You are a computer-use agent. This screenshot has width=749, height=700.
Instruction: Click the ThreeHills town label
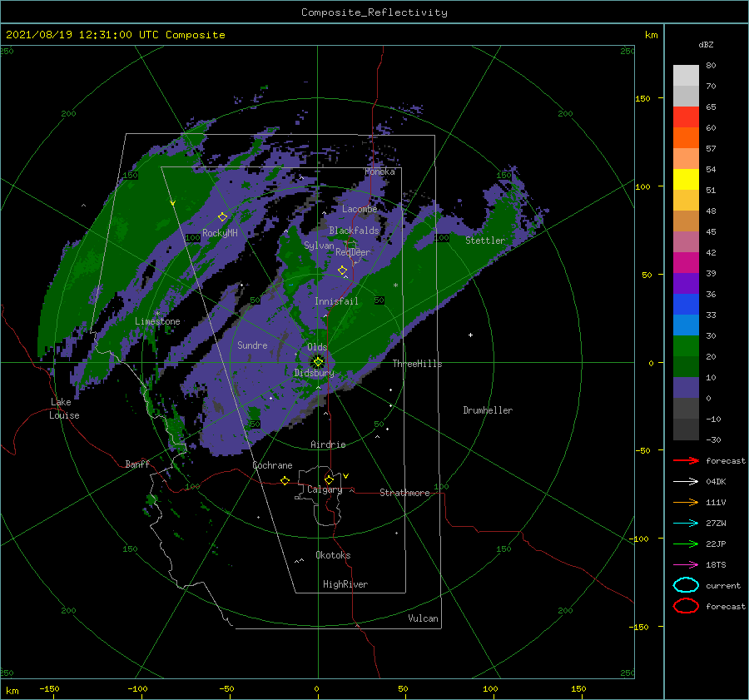point(418,364)
